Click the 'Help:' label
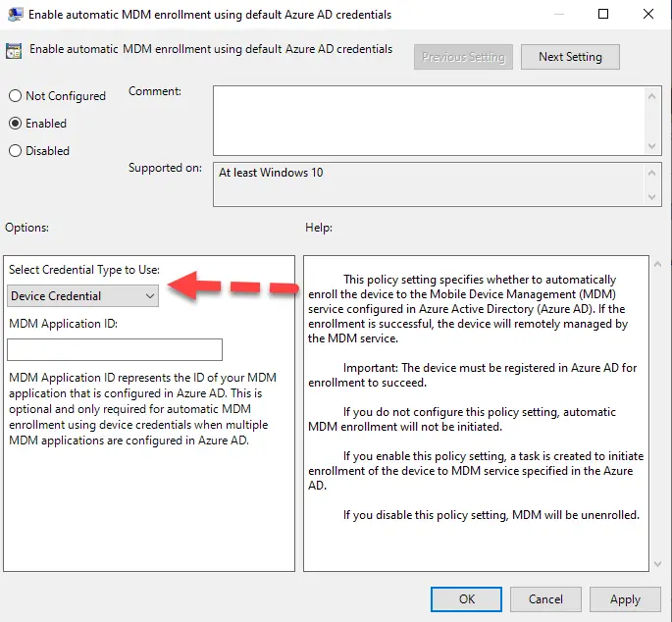 point(319,228)
